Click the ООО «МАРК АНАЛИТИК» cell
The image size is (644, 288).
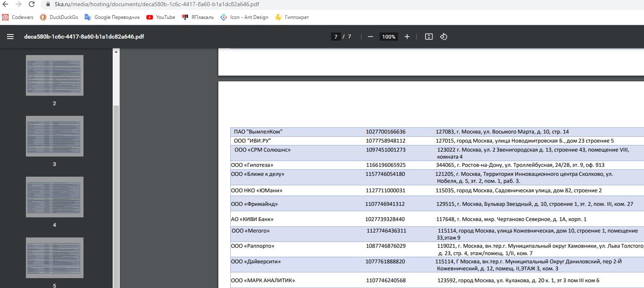263,281
